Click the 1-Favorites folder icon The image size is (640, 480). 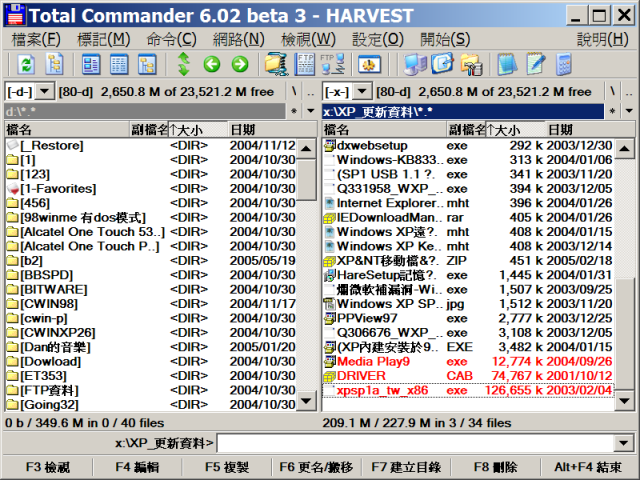point(13,189)
